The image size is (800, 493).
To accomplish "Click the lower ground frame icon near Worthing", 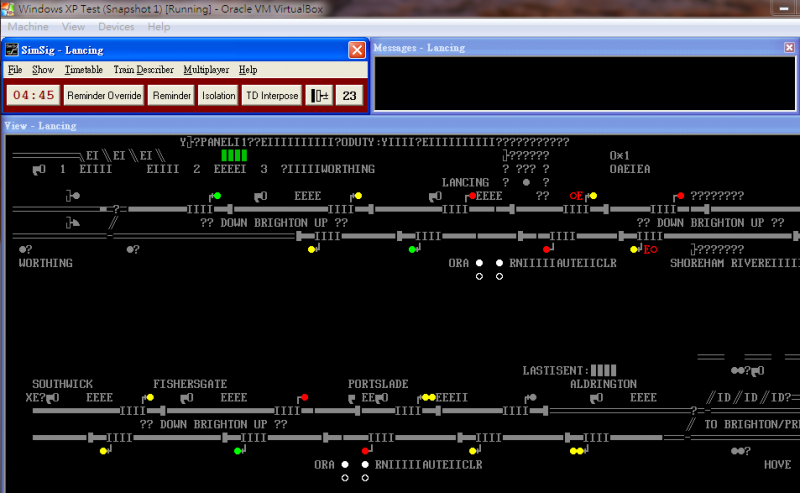I will click(x=72, y=223).
